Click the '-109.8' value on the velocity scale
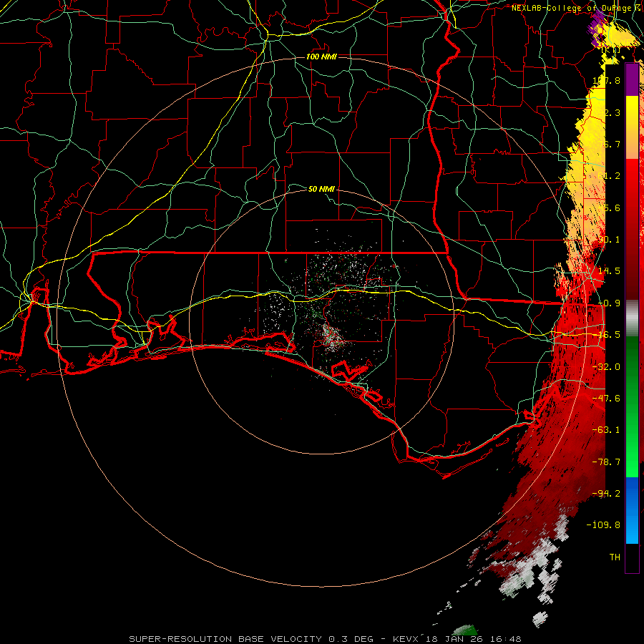644x644 pixels. [x=604, y=525]
